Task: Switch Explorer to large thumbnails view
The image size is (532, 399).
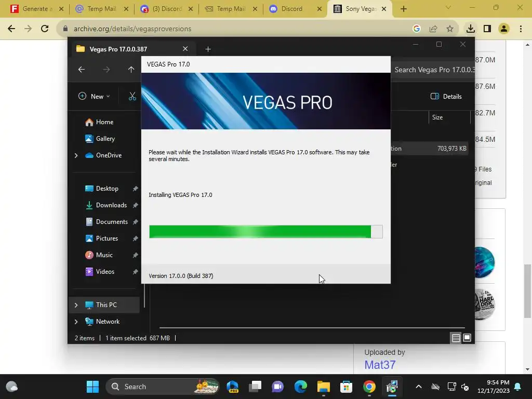Action: pyautogui.click(x=467, y=338)
